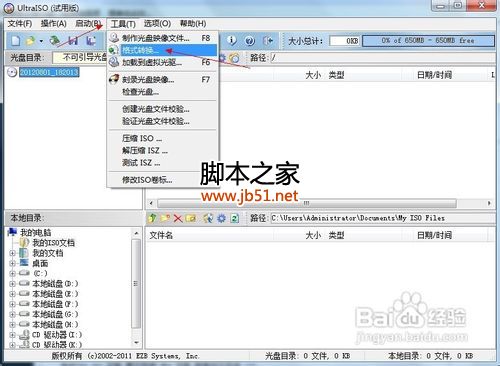Click the local 路径 path field

pos(383,218)
